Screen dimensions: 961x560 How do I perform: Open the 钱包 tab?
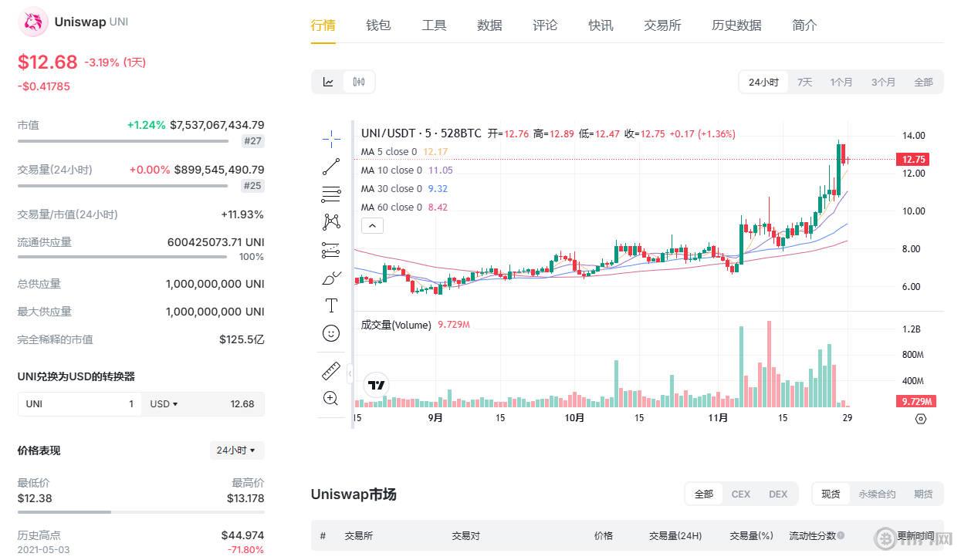point(378,25)
